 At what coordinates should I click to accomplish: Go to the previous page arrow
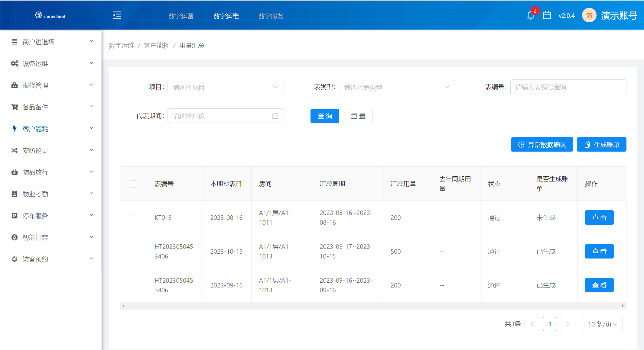point(532,324)
